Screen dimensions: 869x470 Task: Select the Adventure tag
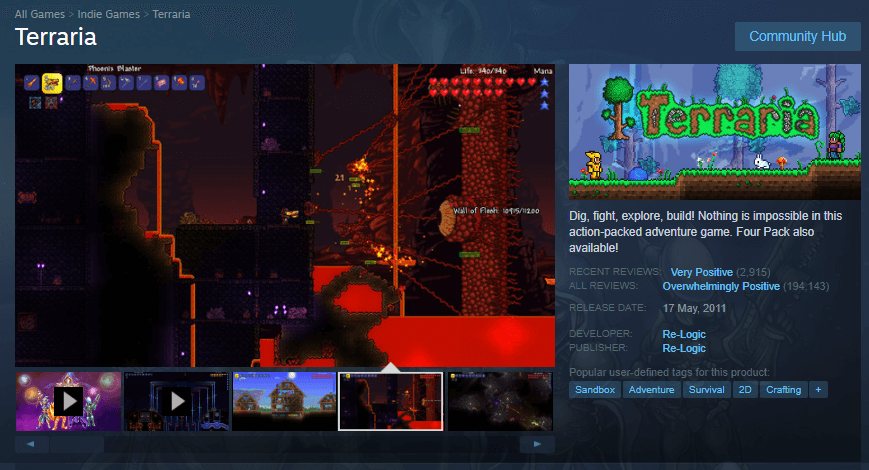[651, 390]
